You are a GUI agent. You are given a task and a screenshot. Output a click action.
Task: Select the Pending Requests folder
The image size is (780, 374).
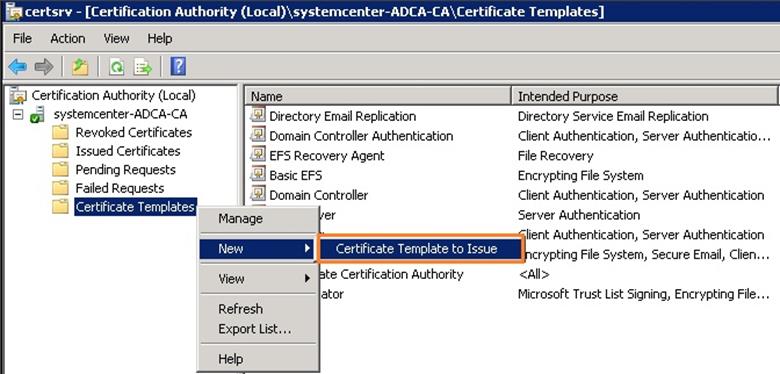tap(125, 170)
